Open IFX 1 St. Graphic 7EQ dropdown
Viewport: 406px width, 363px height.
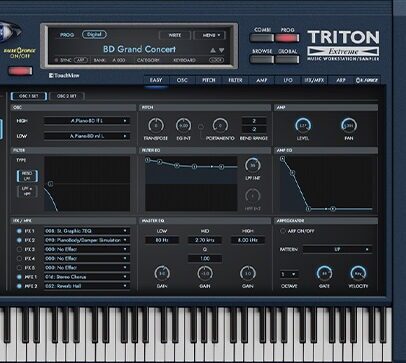pos(87,231)
